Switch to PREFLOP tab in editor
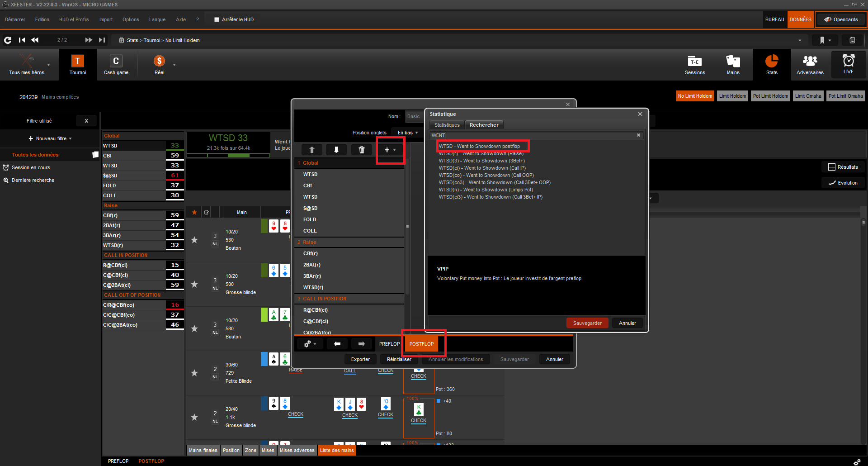 point(389,344)
